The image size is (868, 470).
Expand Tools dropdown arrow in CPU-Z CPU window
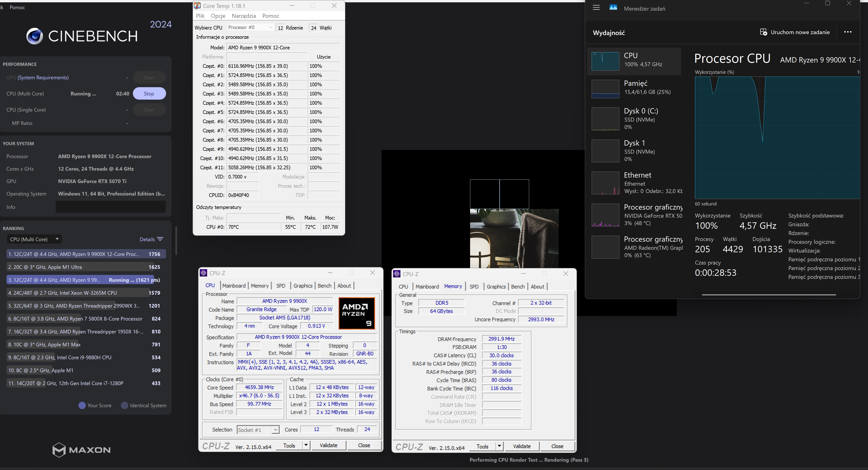point(306,445)
